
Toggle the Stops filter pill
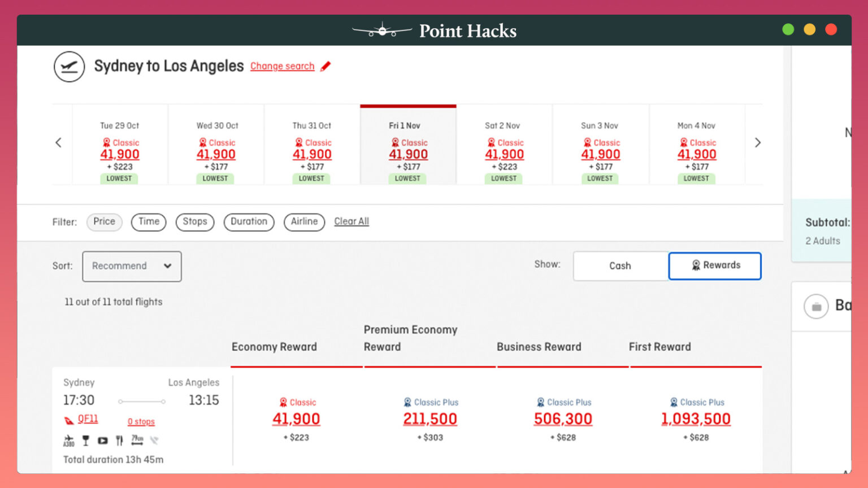194,222
